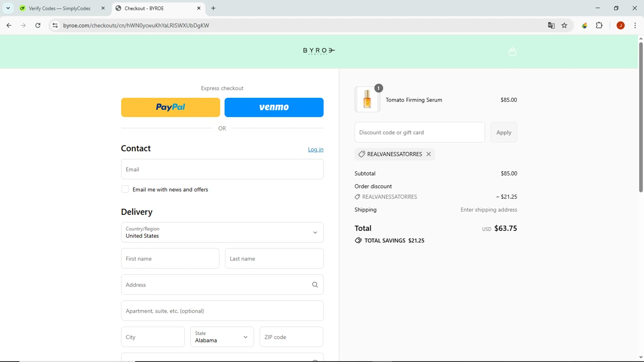Viewport: 644px width, 362px height.
Task: Focus the Discount code or gift card field
Action: click(420, 132)
